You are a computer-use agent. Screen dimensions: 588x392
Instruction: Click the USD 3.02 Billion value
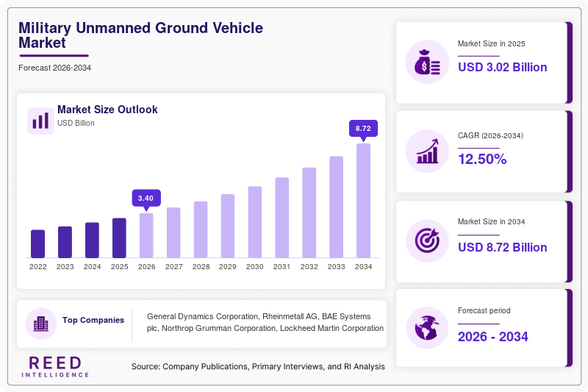click(503, 67)
